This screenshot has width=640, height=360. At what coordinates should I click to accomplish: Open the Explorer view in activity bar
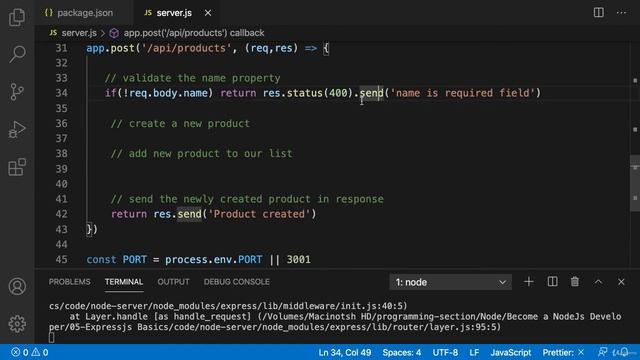[17, 17]
